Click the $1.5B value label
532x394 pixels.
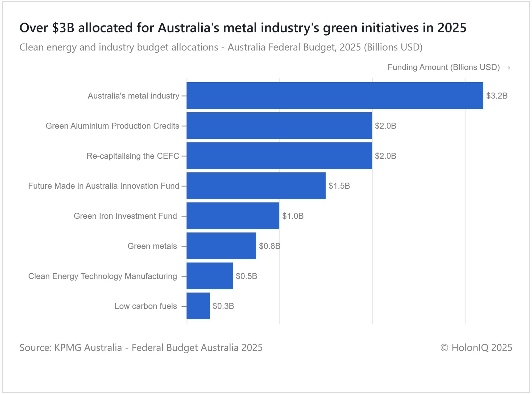pyautogui.click(x=339, y=186)
